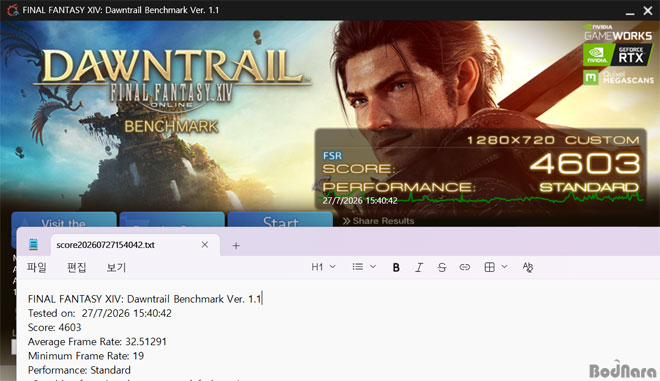This screenshot has height=381, width=660.
Task: Click the text line 'Score: 4603'
Action: click(54, 327)
